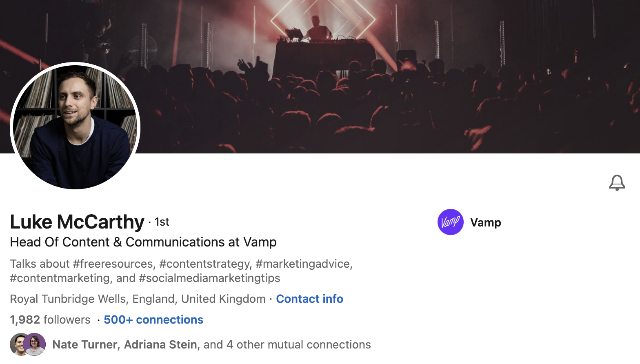Open the Contact info link
Image resolution: width=640 pixels, height=364 pixels.
click(x=309, y=299)
